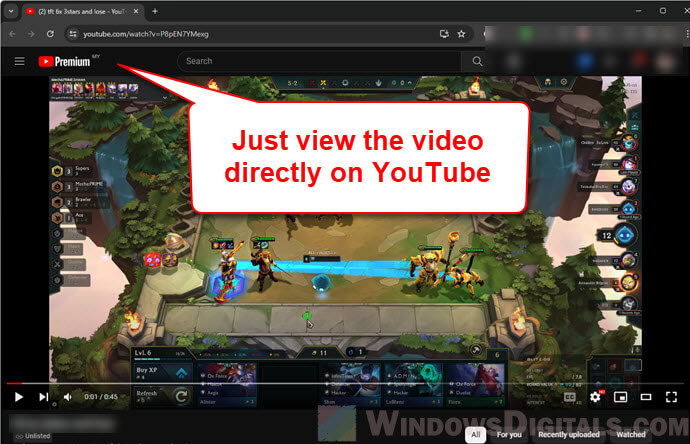Select the "All" filter chip
The width and height of the screenshot is (690, 444).
coord(476,435)
